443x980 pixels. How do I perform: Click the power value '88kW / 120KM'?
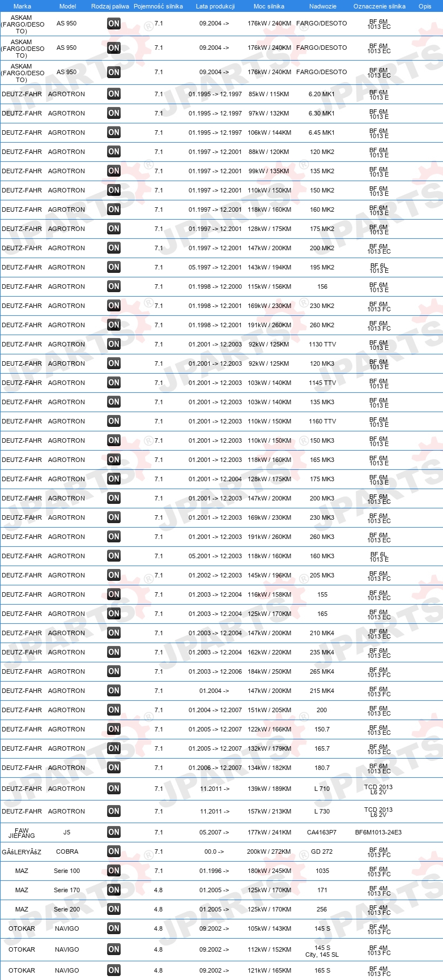click(269, 152)
